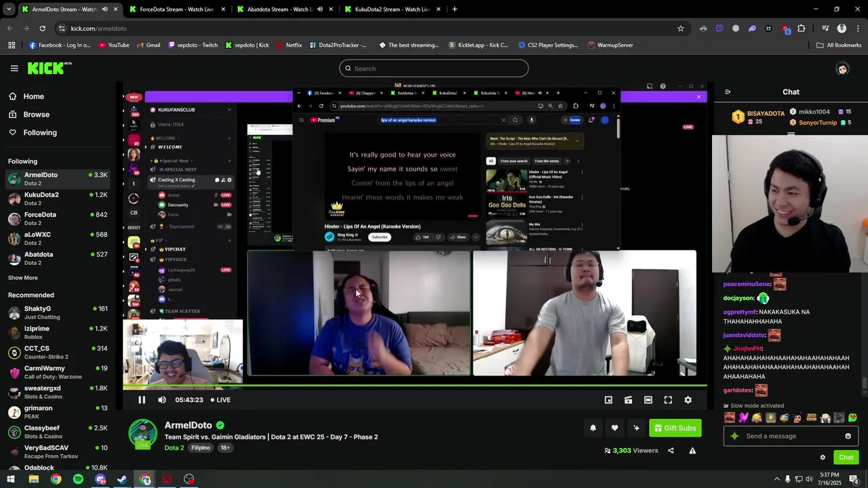This screenshot has height=488, width=868.
Task: Pause the live stream
Action: click(142, 400)
